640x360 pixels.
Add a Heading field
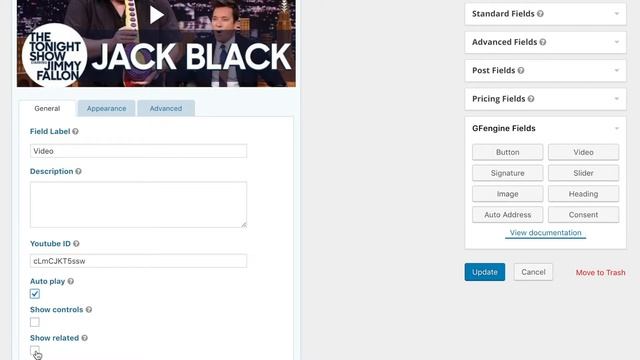(x=583, y=194)
